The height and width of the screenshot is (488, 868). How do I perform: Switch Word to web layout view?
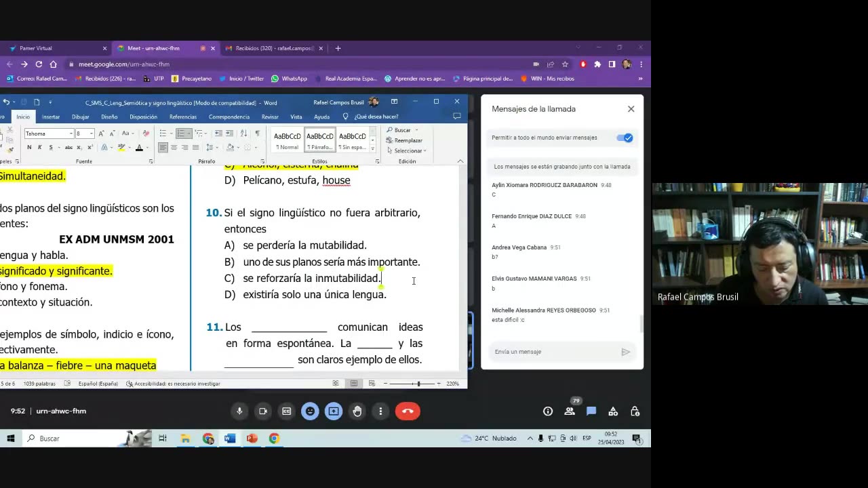[x=372, y=384]
